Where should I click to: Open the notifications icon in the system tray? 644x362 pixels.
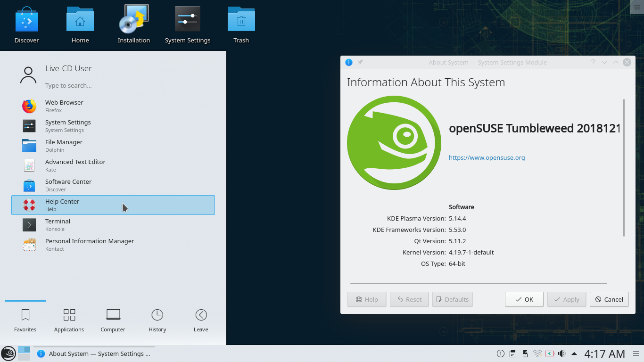(500, 353)
